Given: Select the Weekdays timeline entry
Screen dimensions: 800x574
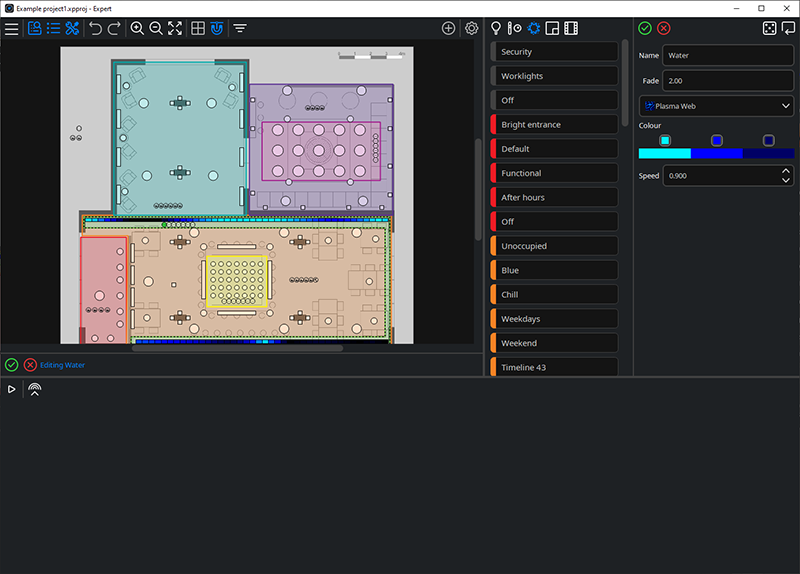Looking at the screenshot, I should click(555, 319).
